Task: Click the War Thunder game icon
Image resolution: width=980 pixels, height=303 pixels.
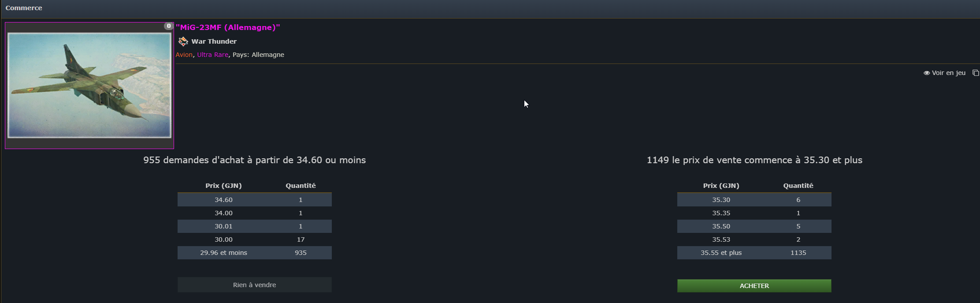Action: (182, 41)
